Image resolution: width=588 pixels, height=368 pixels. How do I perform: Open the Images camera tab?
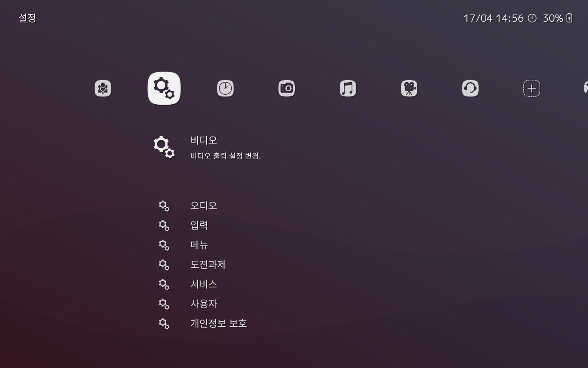coord(287,88)
